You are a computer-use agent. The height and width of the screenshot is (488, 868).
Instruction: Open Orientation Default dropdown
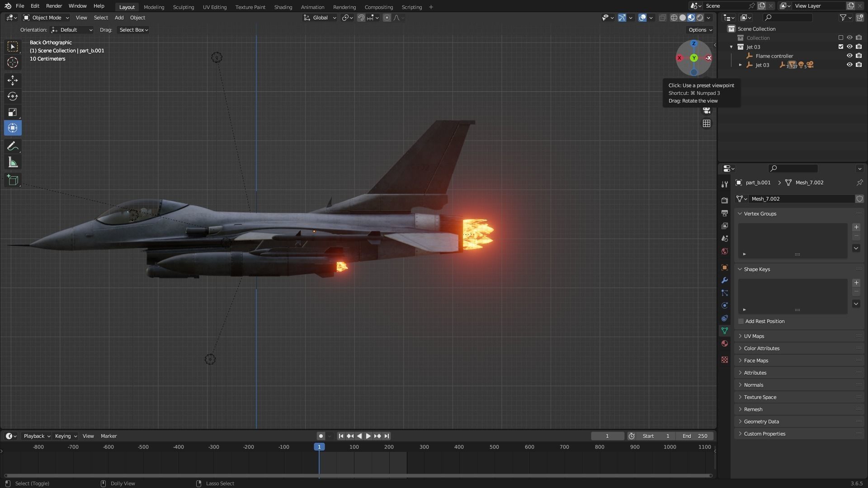pos(72,30)
